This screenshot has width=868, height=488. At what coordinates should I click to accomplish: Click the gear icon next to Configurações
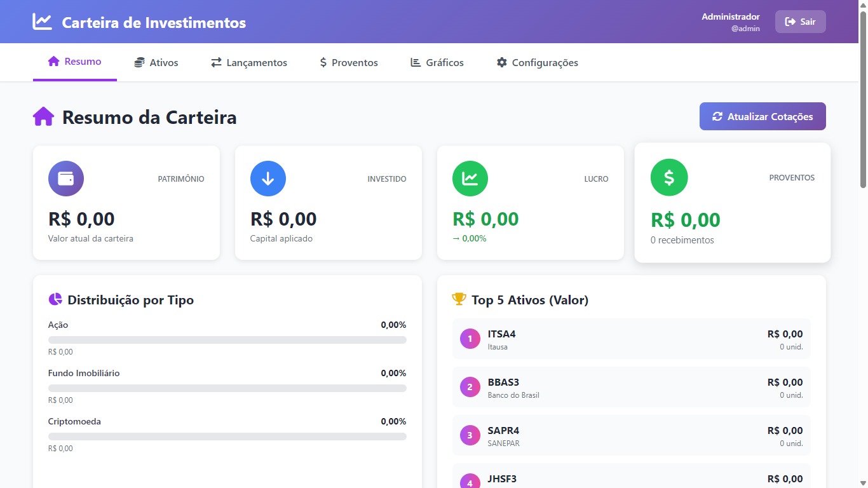pyautogui.click(x=501, y=62)
